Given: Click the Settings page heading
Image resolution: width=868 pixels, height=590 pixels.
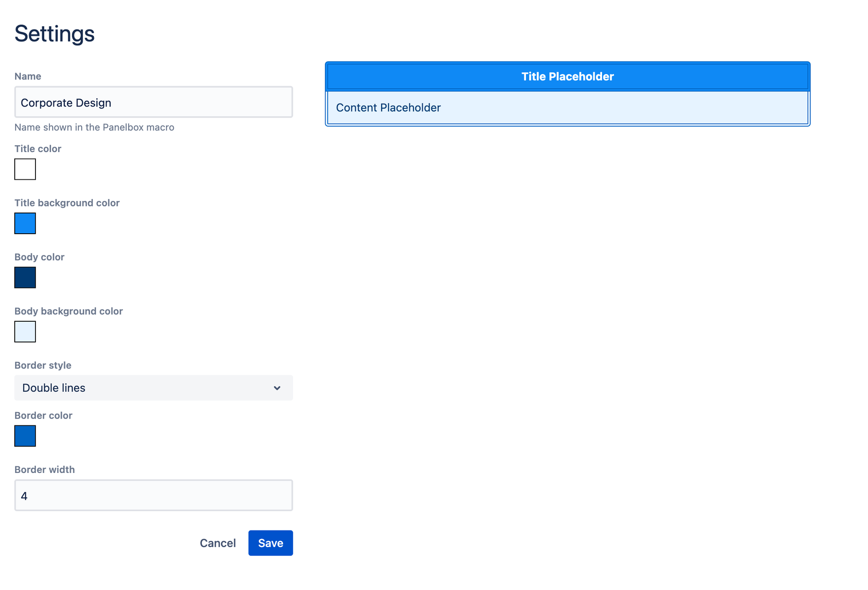Looking at the screenshot, I should pos(54,33).
